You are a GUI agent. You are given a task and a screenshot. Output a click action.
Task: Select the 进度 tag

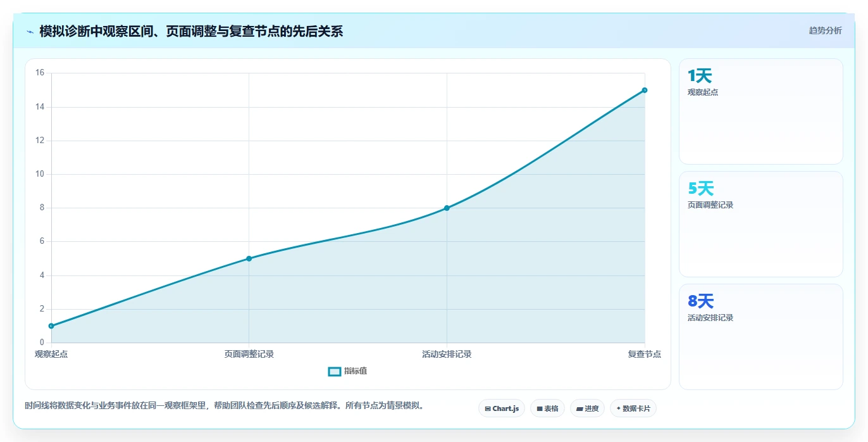point(587,408)
